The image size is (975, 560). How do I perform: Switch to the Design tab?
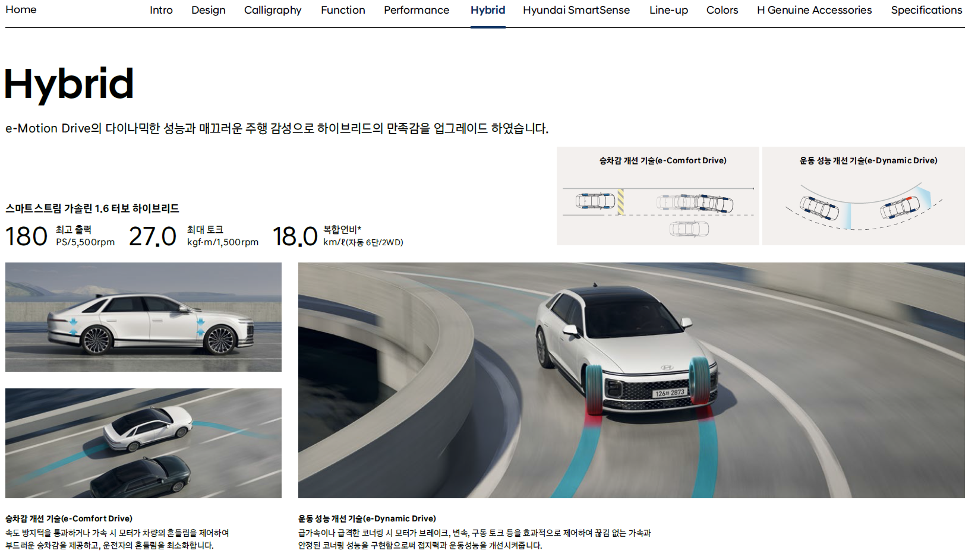[209, 10]
